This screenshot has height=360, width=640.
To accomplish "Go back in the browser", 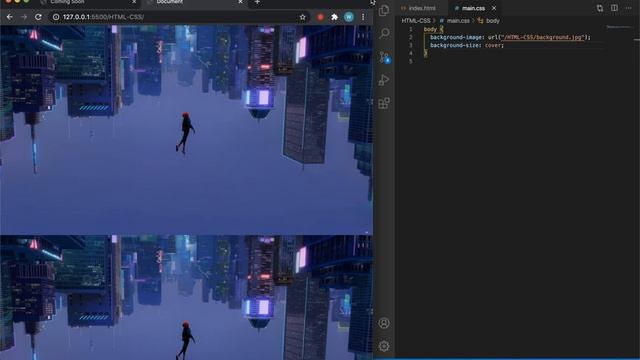I will coord(9,17).
